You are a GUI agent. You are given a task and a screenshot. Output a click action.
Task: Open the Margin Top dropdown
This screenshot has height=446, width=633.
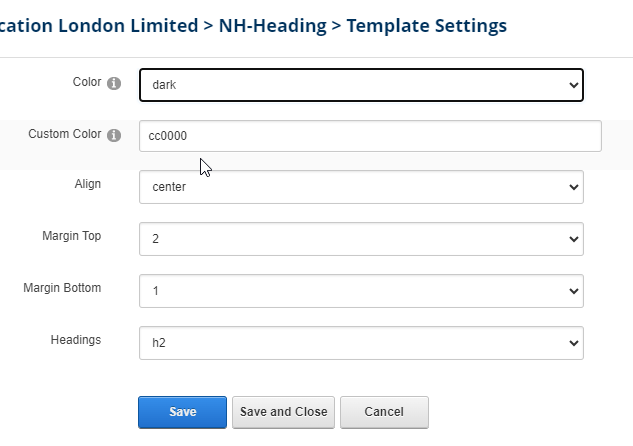tap(361, 239)
